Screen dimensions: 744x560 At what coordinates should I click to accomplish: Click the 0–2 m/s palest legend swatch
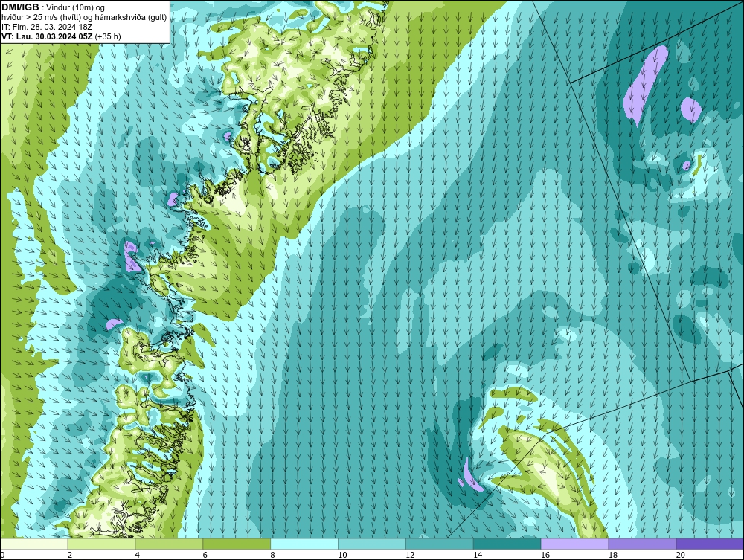(x=34, y=544)
